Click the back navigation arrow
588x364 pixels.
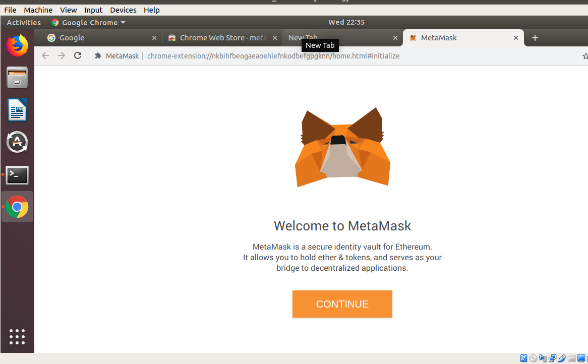click(45, 56)
